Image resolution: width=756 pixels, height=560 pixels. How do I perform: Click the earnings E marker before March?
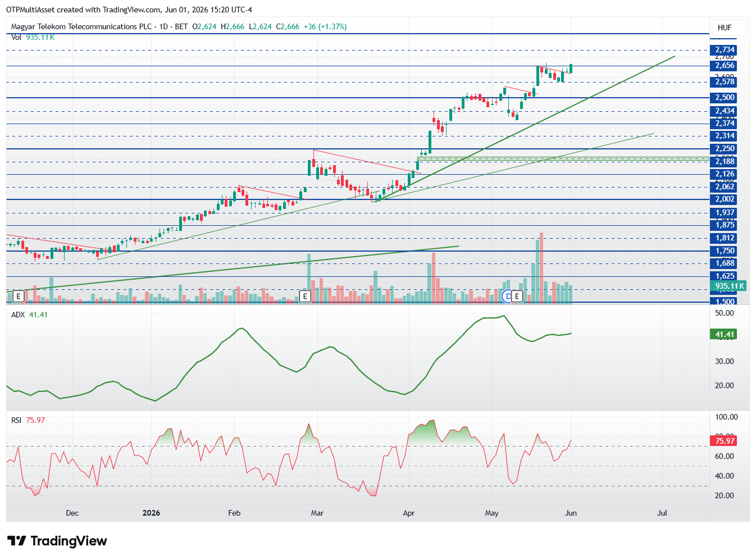(305, 296)
